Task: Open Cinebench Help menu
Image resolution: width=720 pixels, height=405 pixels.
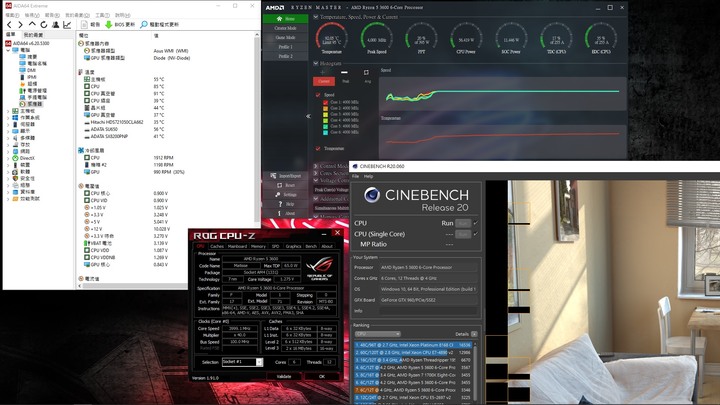Action: click(x=368, y=176)
